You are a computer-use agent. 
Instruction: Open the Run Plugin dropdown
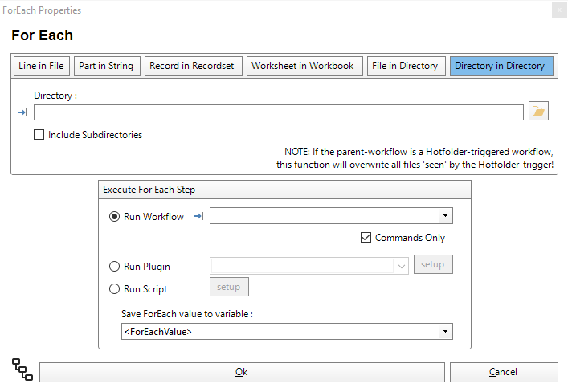401,265
